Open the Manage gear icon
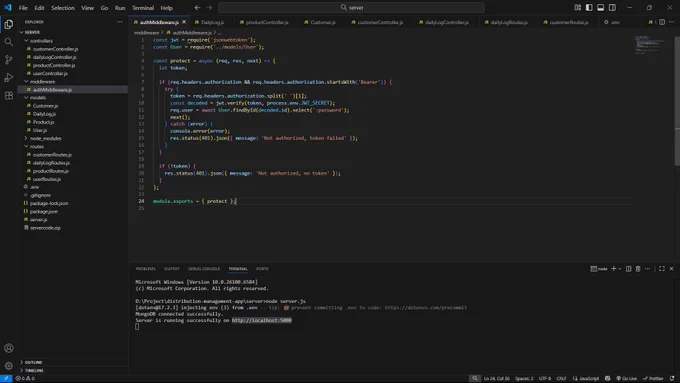The image size is (680, 383). tap(9, 366)
